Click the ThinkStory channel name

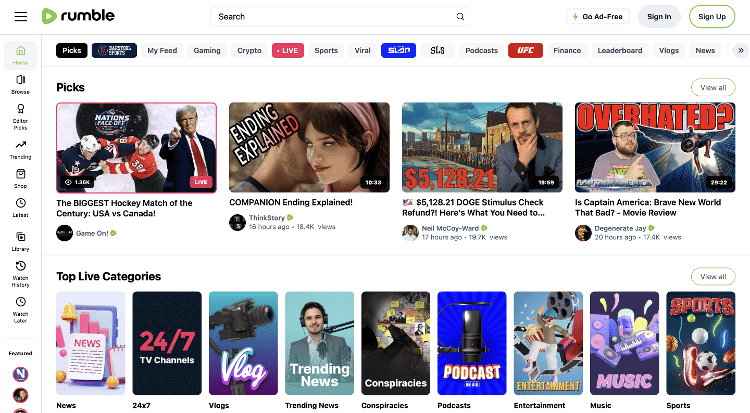[x=267, y=218]
